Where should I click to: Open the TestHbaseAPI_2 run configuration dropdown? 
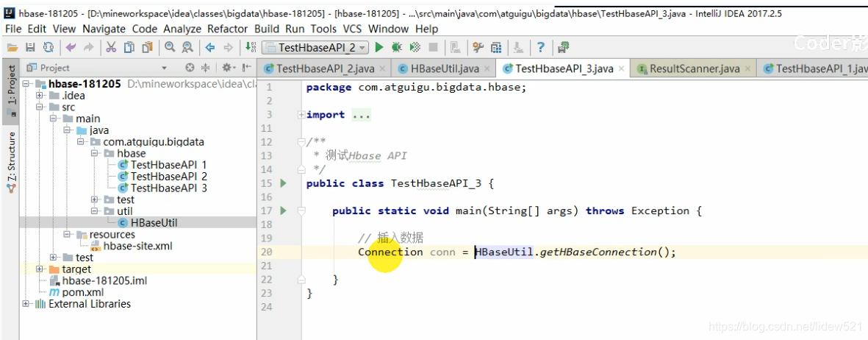pyautogui.click(x=315, y=48)
